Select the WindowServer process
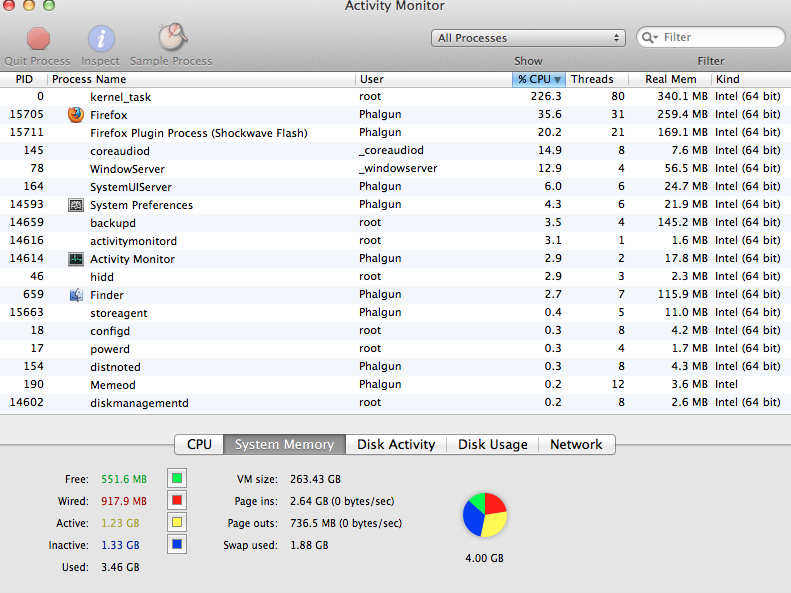This screenshot has height=593, width=791. point(396,168)
